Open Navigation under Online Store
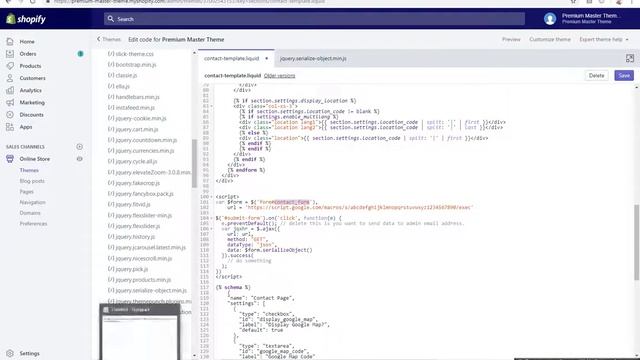This screenshot has width=640, height=360. click(x=32, y=202)
